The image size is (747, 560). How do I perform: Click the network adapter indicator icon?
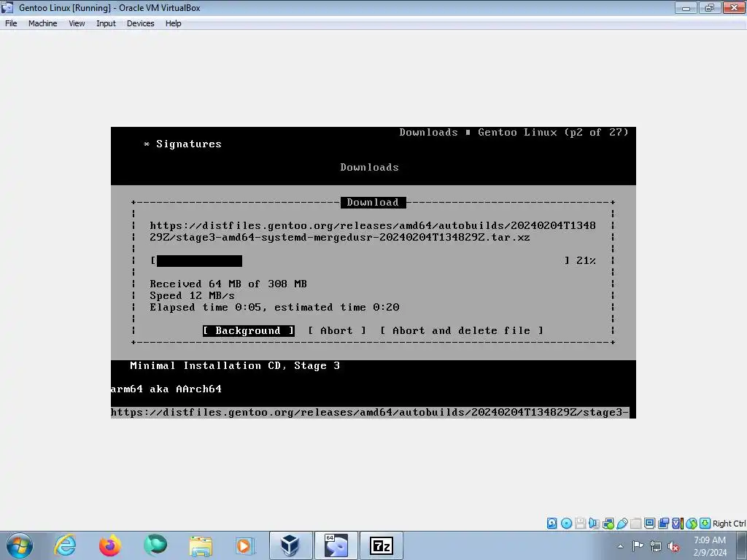608,524
